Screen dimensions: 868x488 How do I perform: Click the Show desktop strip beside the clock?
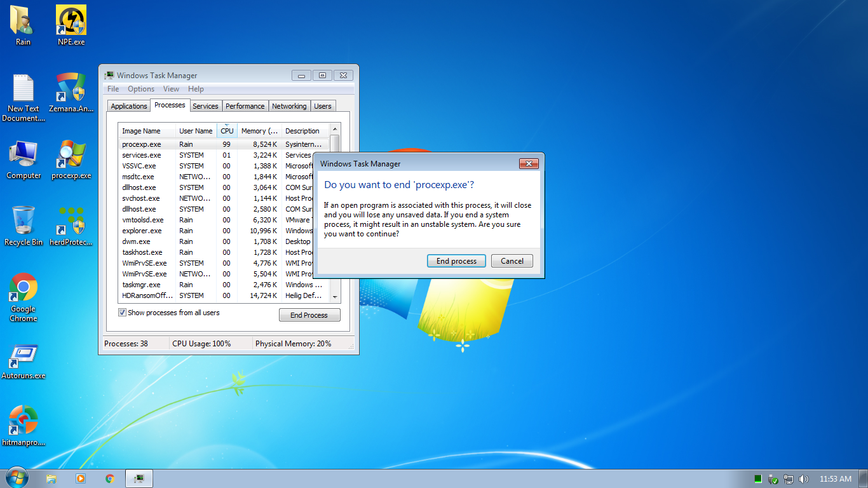[x=863, y=478]
